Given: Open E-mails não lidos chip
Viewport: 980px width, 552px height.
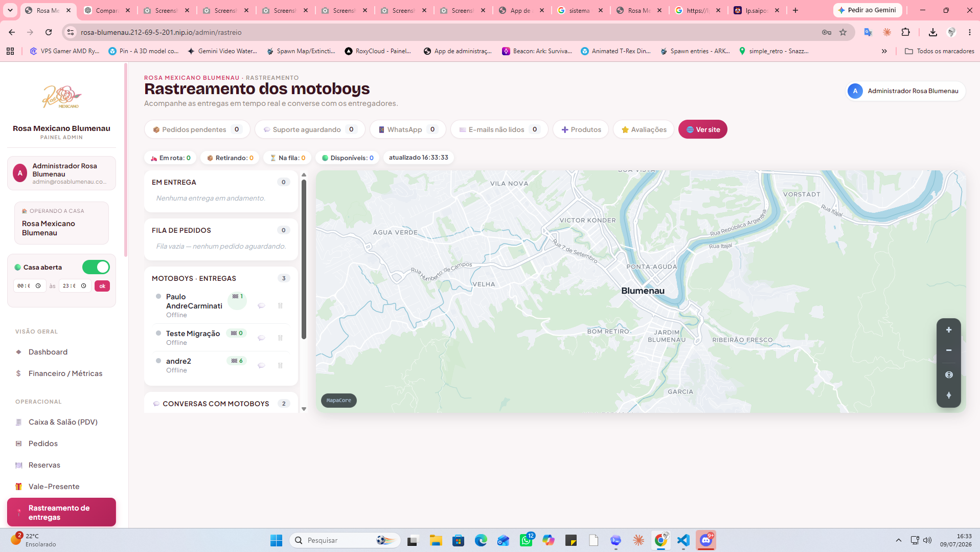Looking at the screenshot, I should pos(499,129).
